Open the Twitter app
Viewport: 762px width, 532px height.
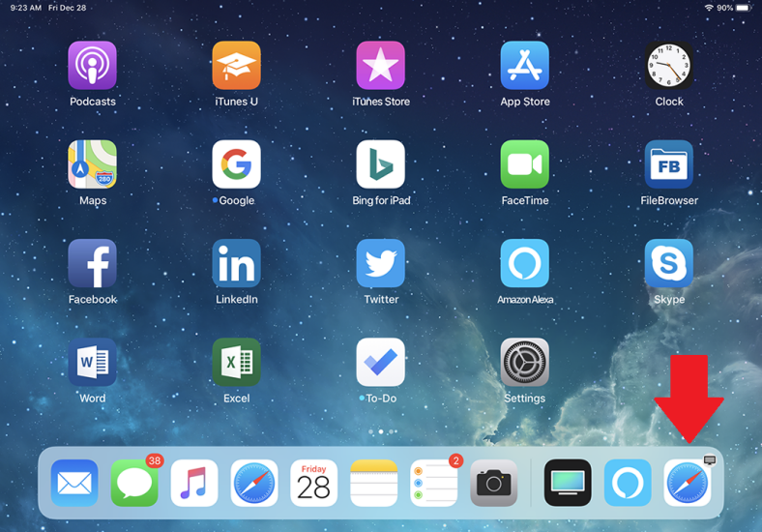pyautogui.click(x=380, y=263)
